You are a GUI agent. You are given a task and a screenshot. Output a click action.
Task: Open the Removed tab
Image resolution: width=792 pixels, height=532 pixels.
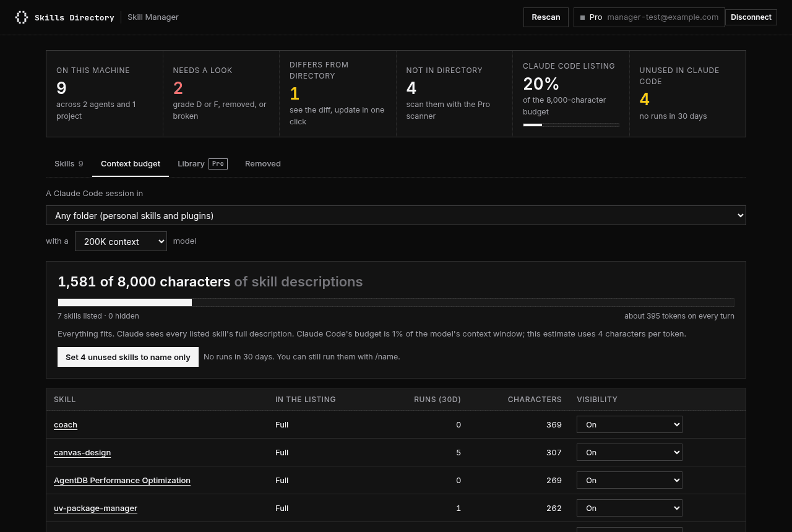pyautogui.click(x=263, y=164)
